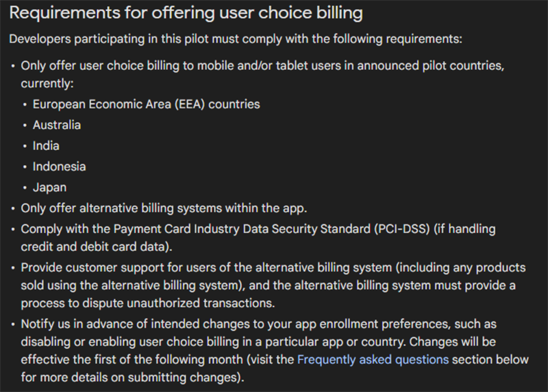This screenshot has height=392, width=548.
Task: Click the word 'currently:' above the country list
Action: click(x=47, y=84)
